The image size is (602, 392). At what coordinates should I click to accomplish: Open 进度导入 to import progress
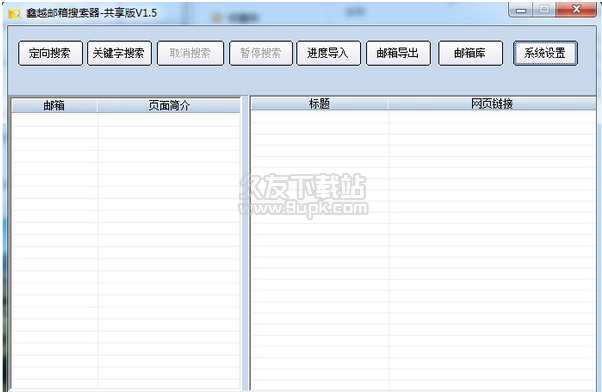click(329, 53)
